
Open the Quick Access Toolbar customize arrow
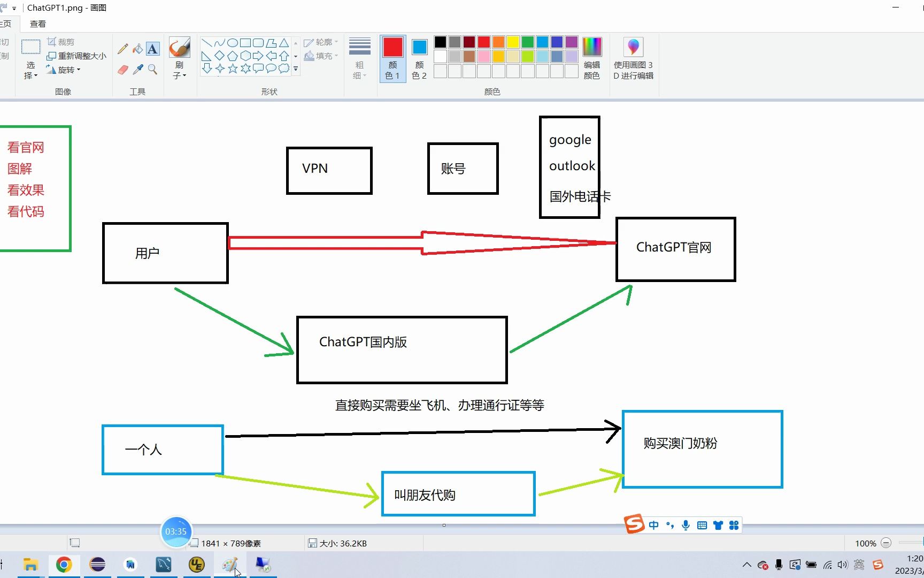point(14,8)
